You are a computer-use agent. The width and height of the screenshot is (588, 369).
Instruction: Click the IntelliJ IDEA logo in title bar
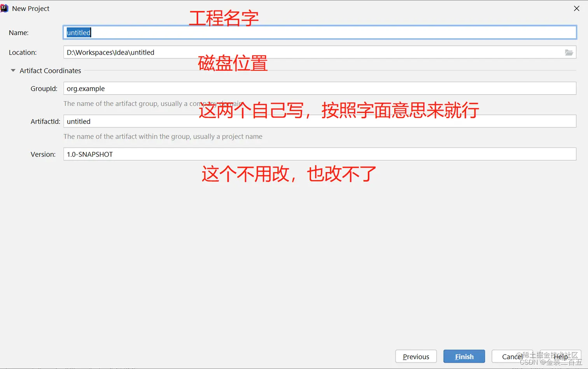tap(4, 8)
